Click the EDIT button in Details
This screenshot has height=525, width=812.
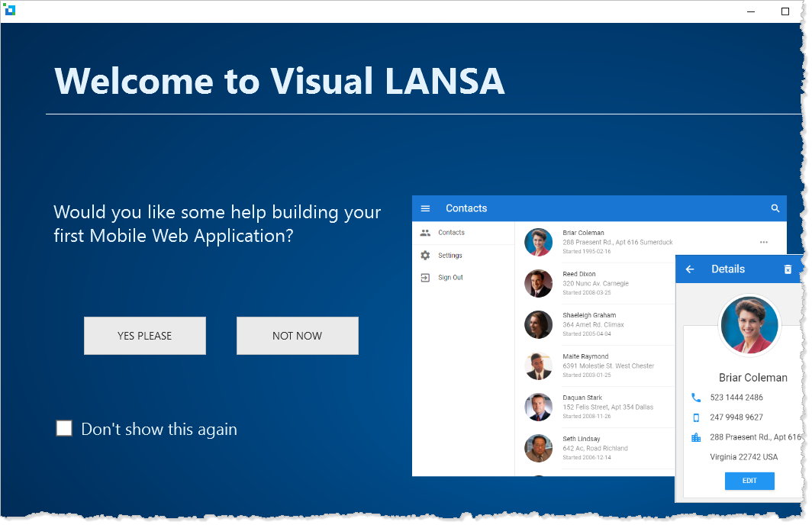point(749,481)
